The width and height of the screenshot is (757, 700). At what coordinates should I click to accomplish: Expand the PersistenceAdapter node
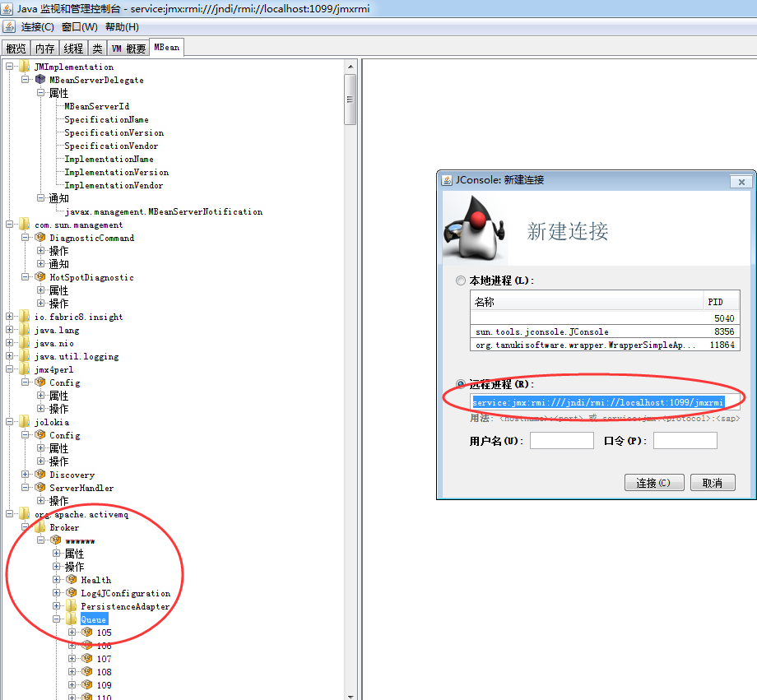[x=57, y=606]
